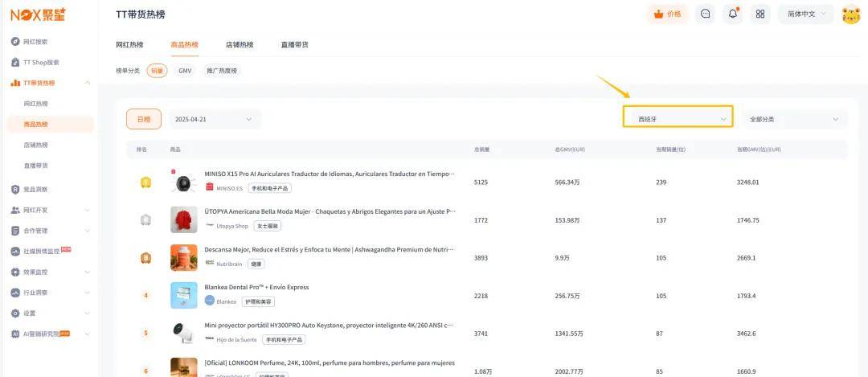
Task: Expand the 简体中文 language selector
Action: [806, 14]
